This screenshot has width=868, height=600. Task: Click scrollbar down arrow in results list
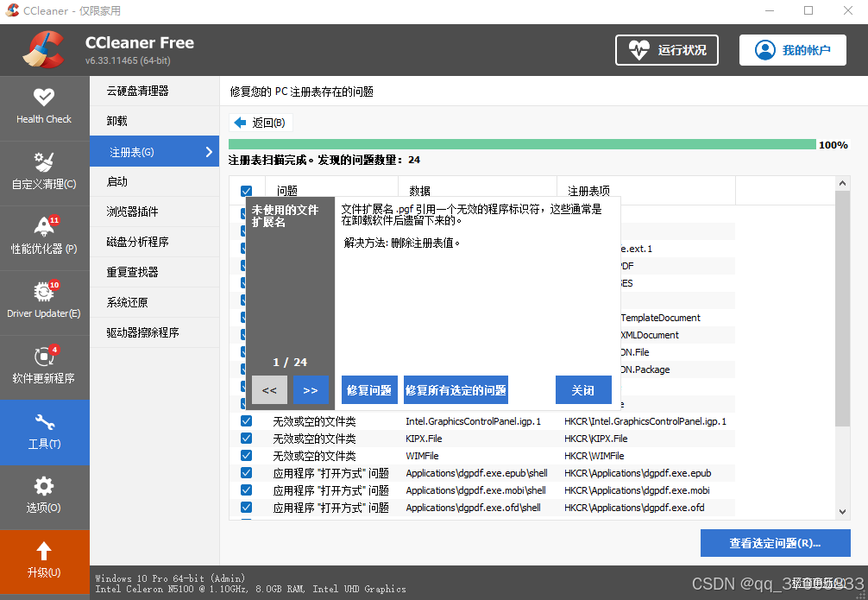[842, 512]
